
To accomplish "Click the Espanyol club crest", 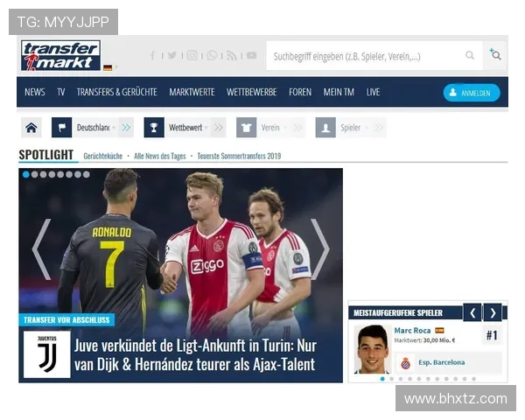I will tap(405, 362).
